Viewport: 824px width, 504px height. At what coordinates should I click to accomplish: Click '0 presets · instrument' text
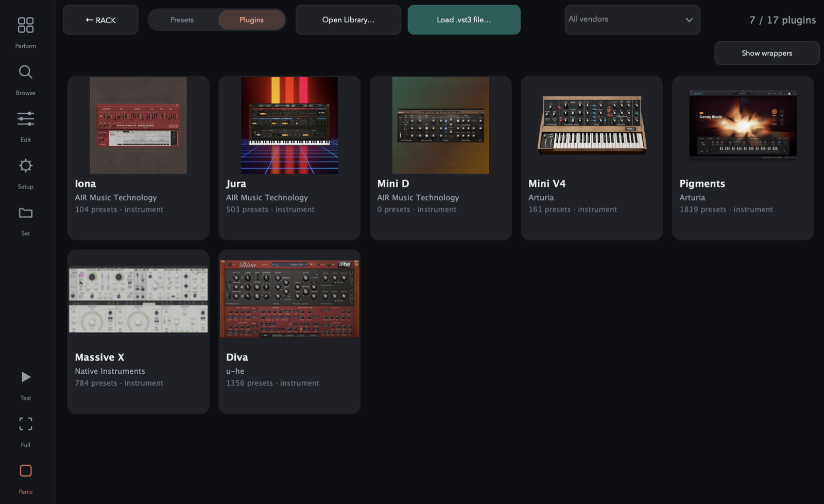[417, 210]
